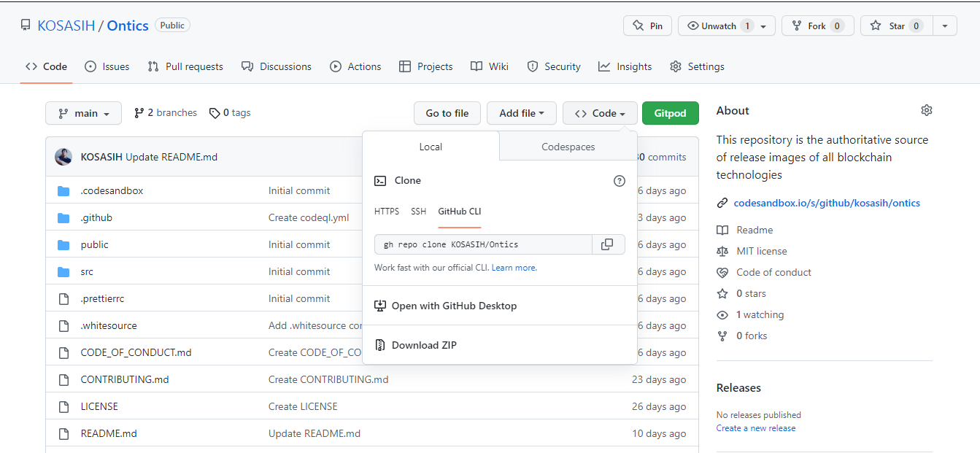Collapse the green-adjacent Code dropdown button
Viewport: 980px width, 453px height.
[x=600, y=113]
